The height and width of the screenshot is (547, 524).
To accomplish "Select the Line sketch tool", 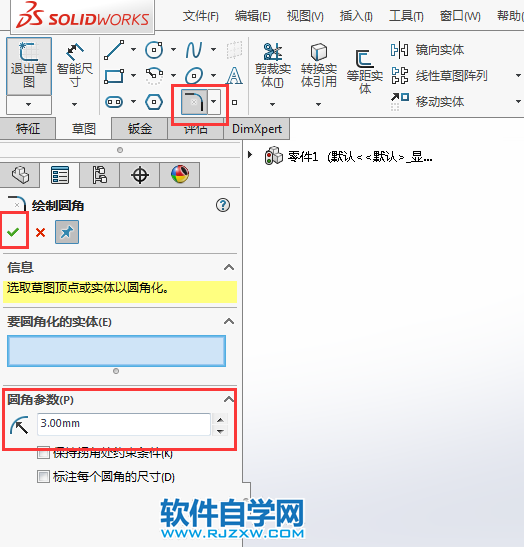I will 114,50.
